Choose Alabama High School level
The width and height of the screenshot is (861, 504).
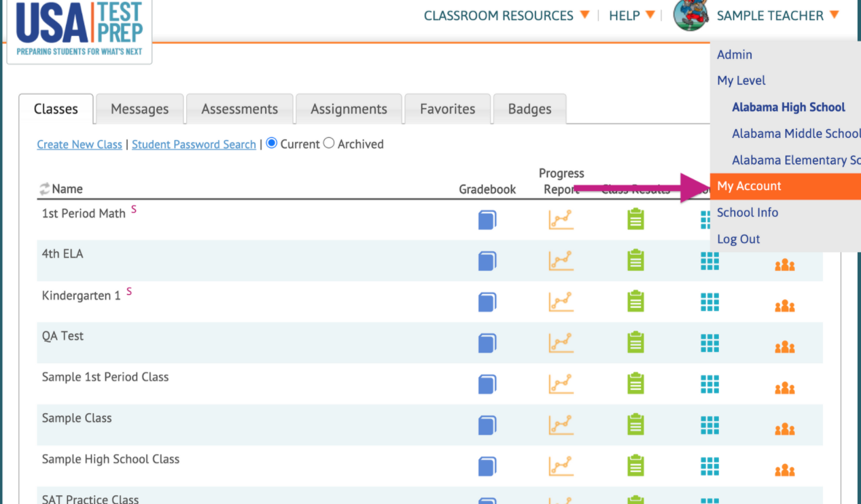tap(788, 107)
